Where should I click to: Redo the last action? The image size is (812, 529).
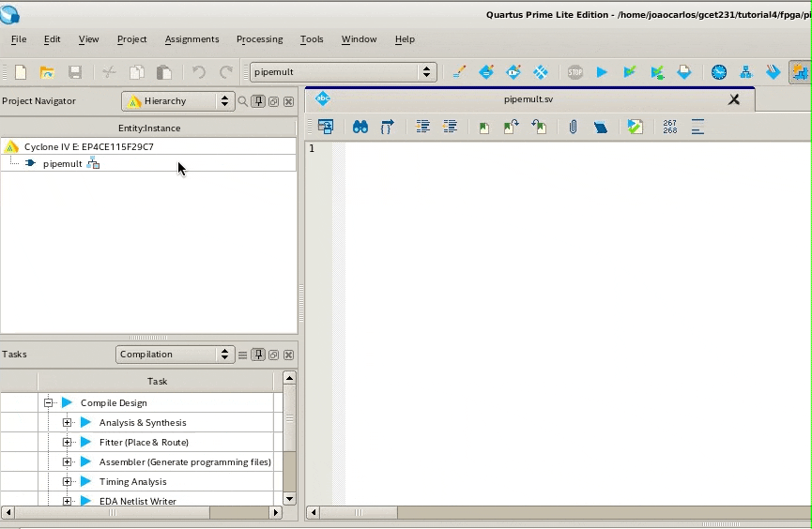tap(226, 72)
